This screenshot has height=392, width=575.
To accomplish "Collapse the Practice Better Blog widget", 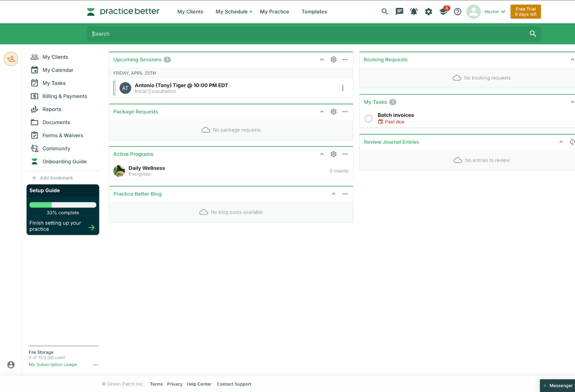I will tap(334, 194).
